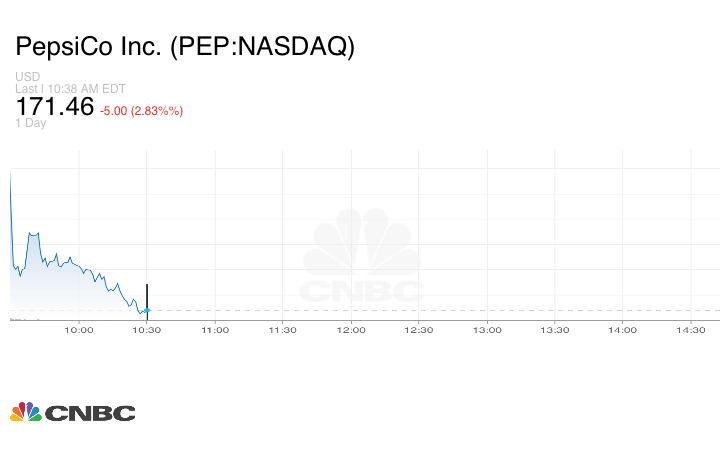Select the 1 Day range label
Image resolution: width=720 pixels, height=450 pixels.
pos(31,123)
